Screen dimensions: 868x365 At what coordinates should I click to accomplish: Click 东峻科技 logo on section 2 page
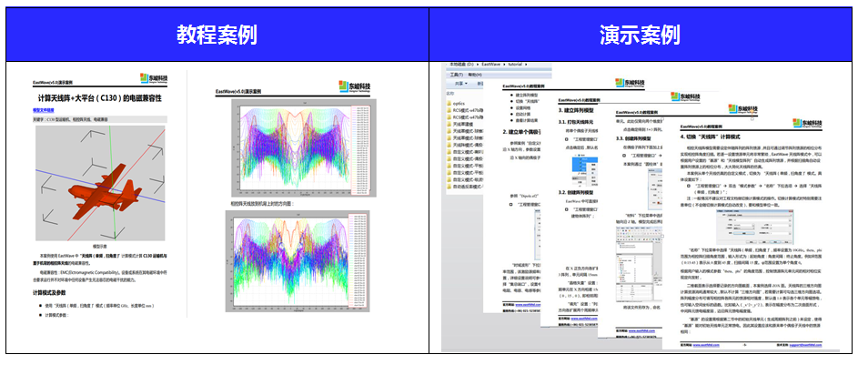(x=630, y=83)
